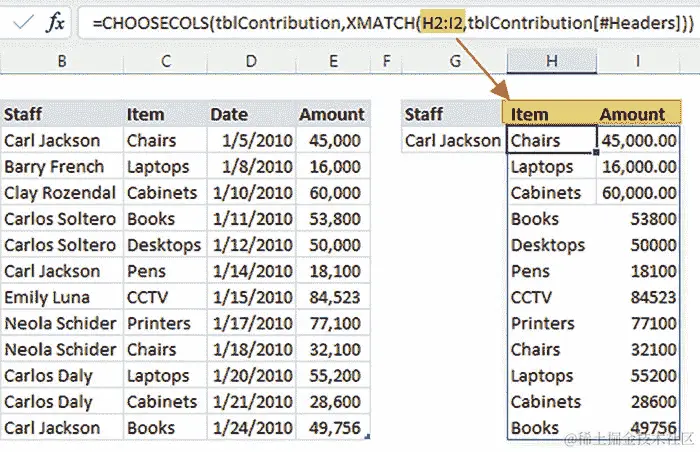Select the highlighted column H header
This screenshot has width=700, height=452.
click(x=552, y=61)
